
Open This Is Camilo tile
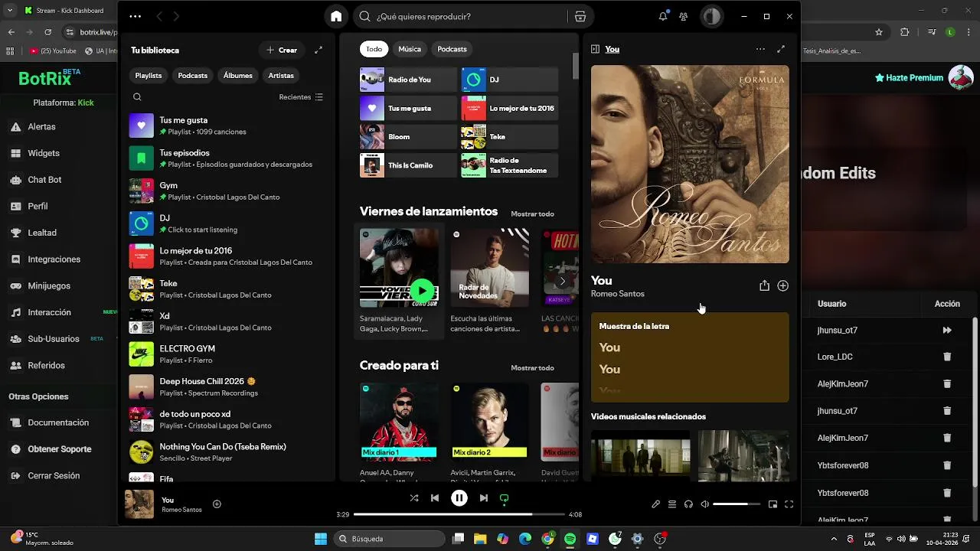408,165
